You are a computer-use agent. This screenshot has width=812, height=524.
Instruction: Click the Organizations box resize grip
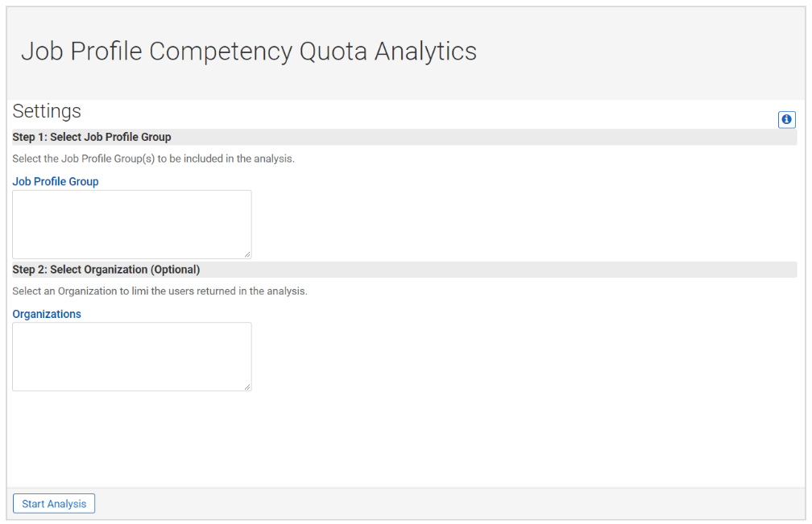tap(247, 387)
